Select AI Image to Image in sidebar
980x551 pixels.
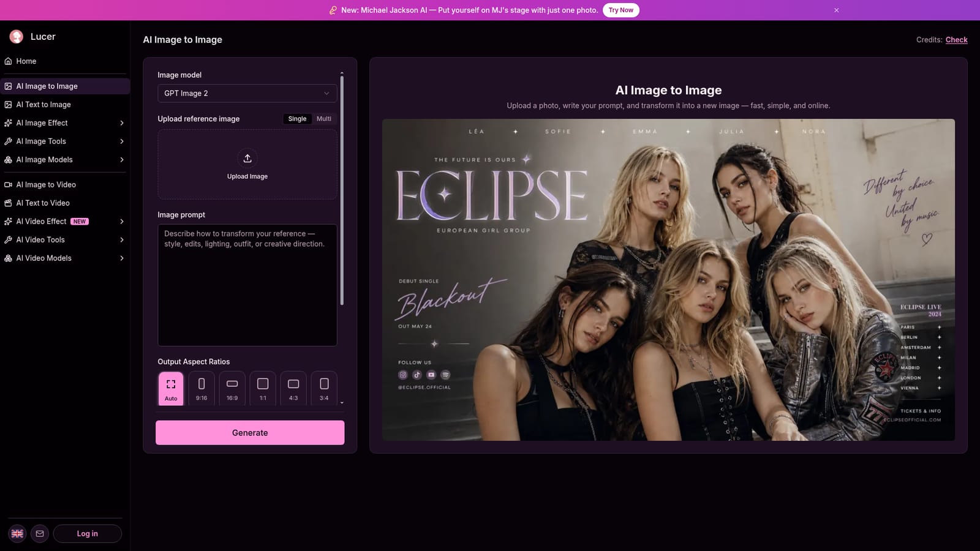point(65,86)
